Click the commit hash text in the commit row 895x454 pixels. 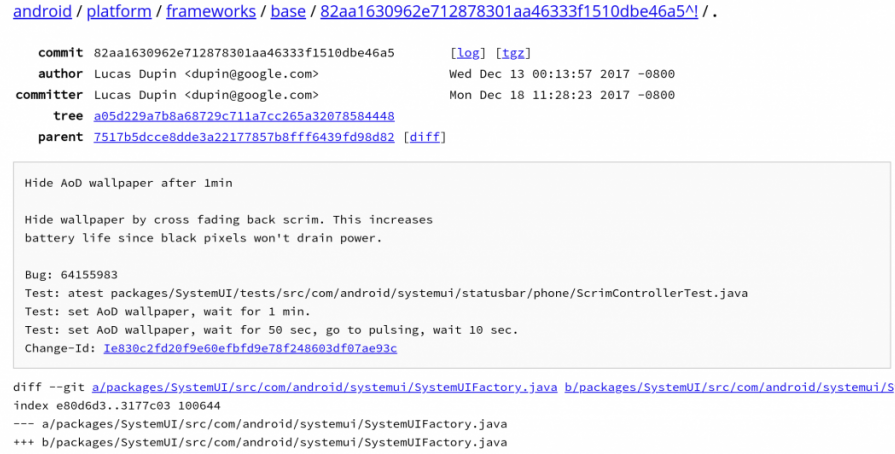pyautogui.click(x=244, y=53)
